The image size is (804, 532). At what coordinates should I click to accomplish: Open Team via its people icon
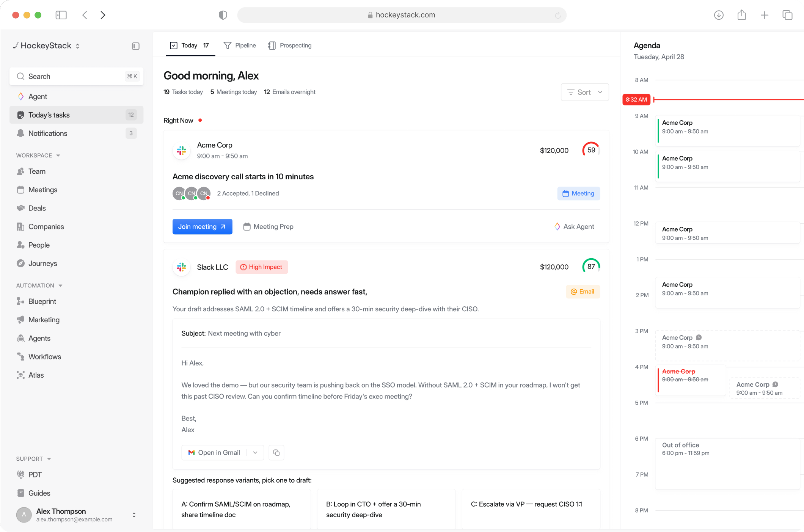[x=21, y=171]
